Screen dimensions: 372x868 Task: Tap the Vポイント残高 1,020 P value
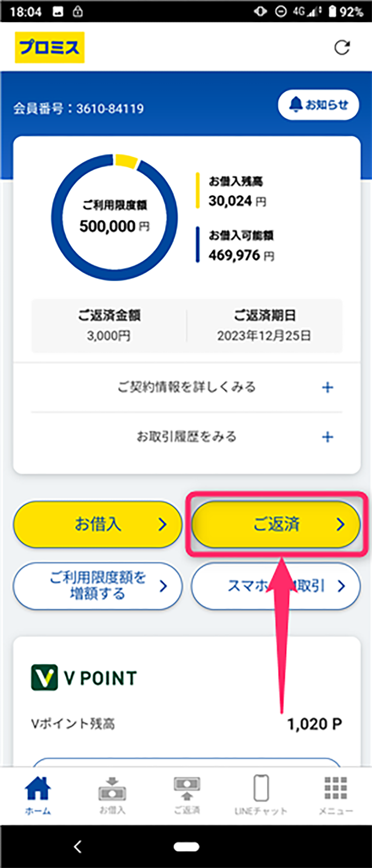tap(315, 724)
